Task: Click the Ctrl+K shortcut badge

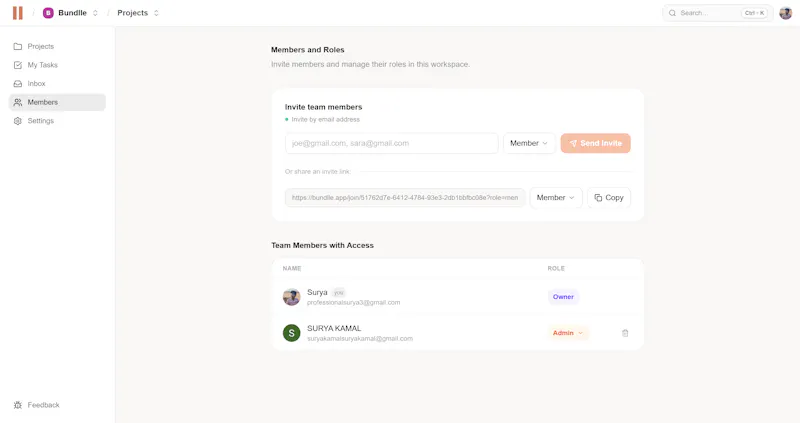Action: (755, 13)
